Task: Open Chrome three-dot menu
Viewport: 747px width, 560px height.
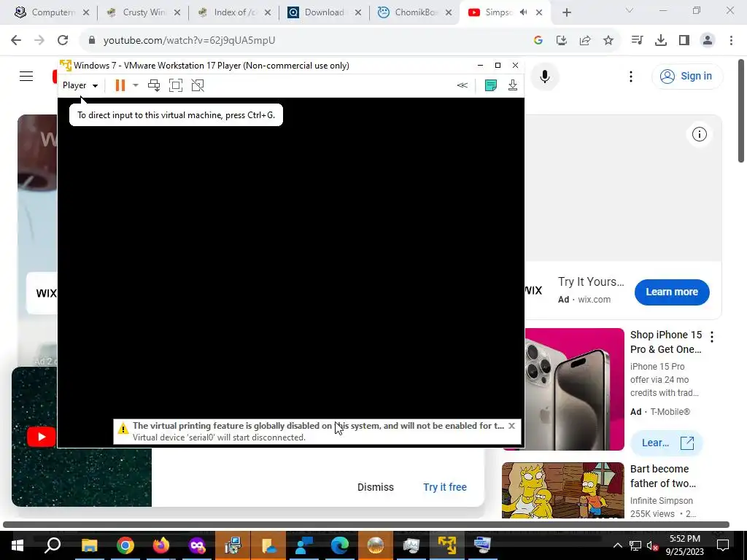Action: click(731, 41)
